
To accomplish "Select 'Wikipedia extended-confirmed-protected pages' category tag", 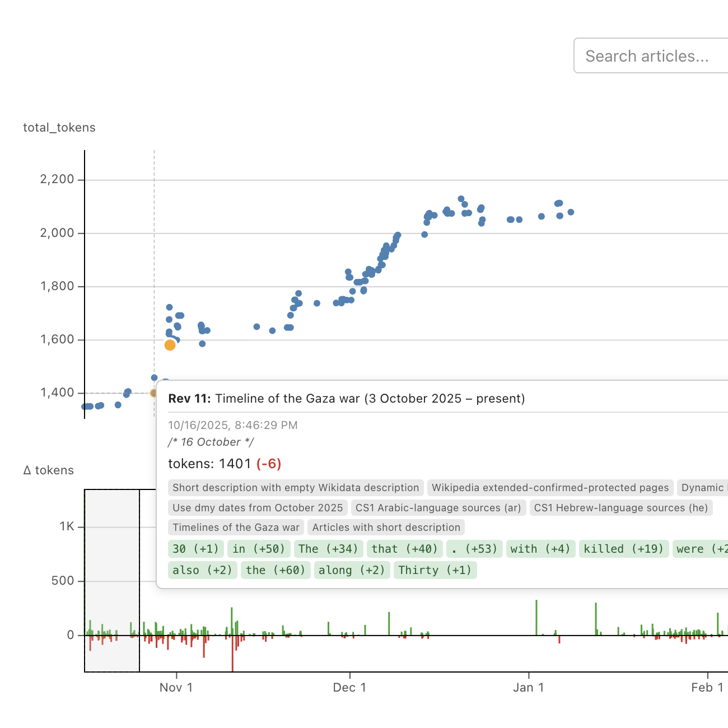I will 550,488.
